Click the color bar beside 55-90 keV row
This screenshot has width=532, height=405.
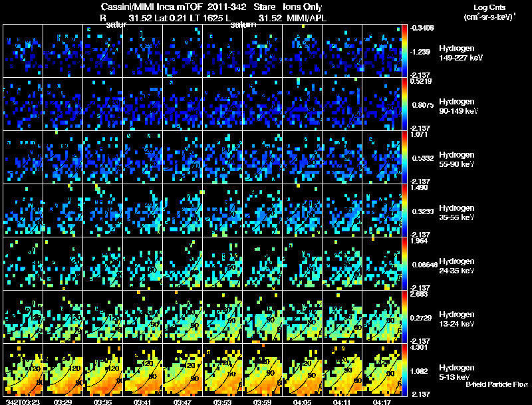[x=404, y=158]
